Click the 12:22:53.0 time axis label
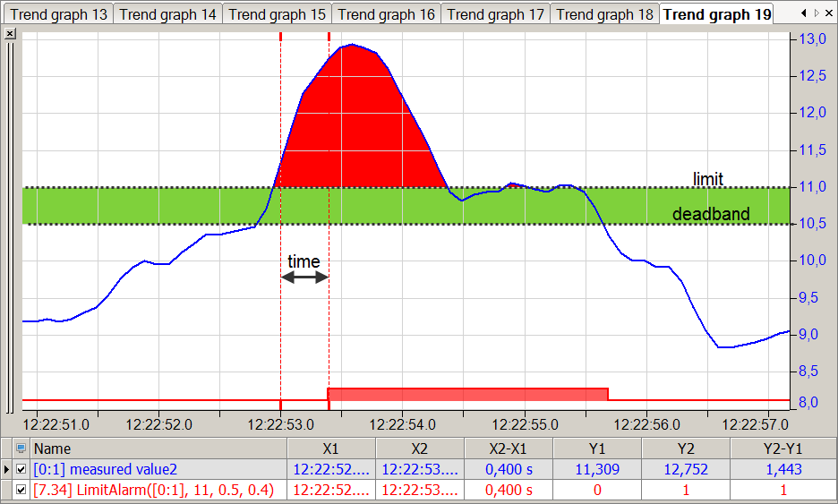Image resolution: width=838 pixels, height=504 pixels. (x=280, y=424)
